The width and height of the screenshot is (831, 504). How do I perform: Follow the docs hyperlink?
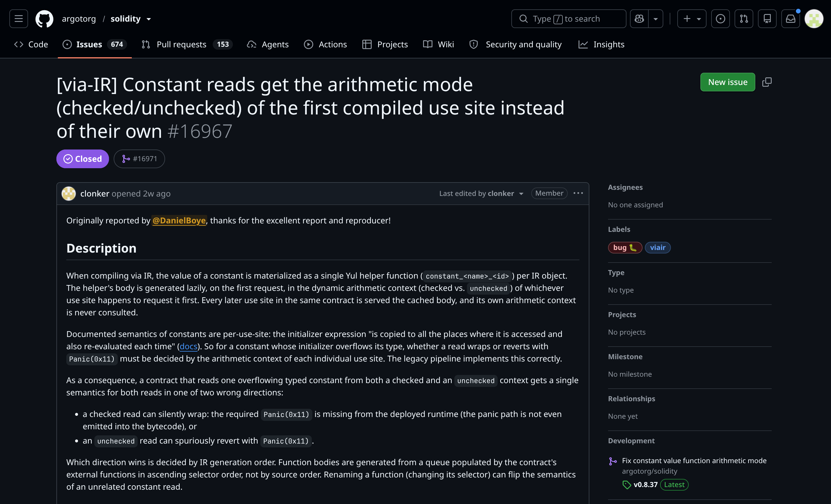point(188,346)
